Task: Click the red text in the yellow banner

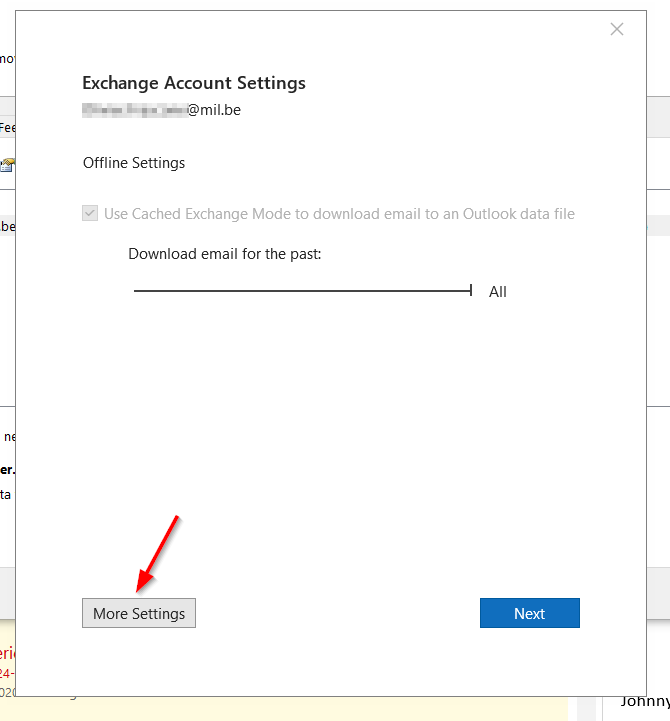Action: coord(7,653)
